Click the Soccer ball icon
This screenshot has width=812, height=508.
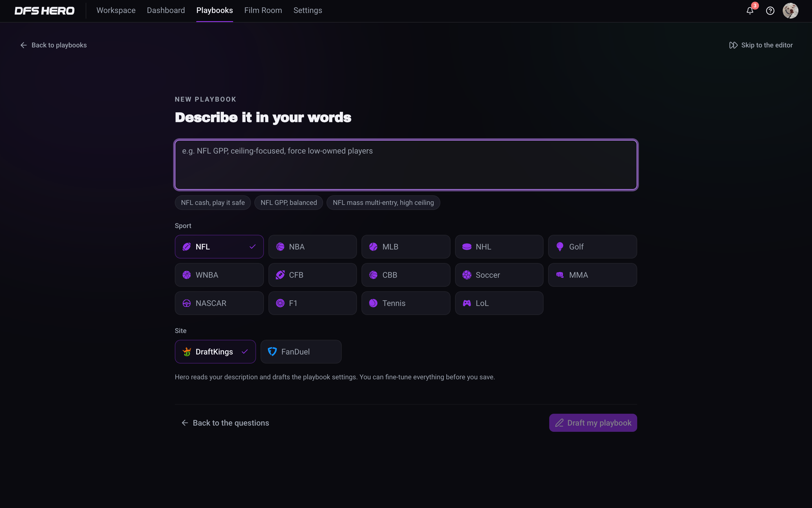pyautogui.click(x=467, y=275)
